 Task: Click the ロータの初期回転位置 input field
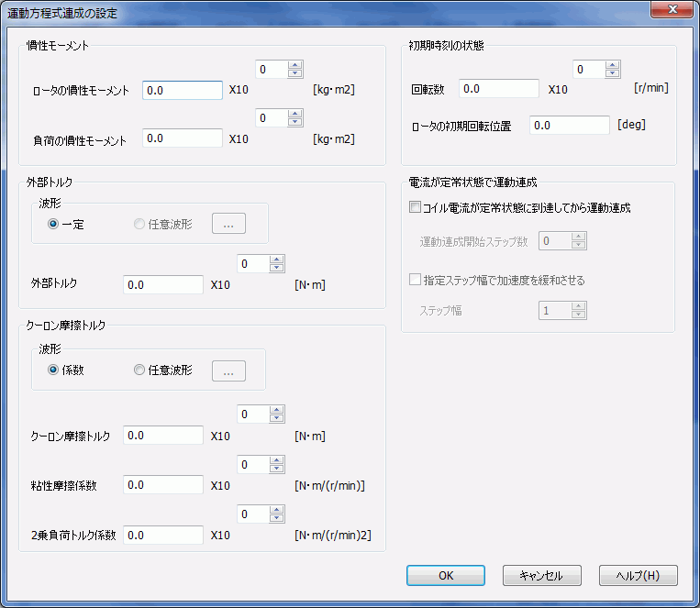click(569, 125)
